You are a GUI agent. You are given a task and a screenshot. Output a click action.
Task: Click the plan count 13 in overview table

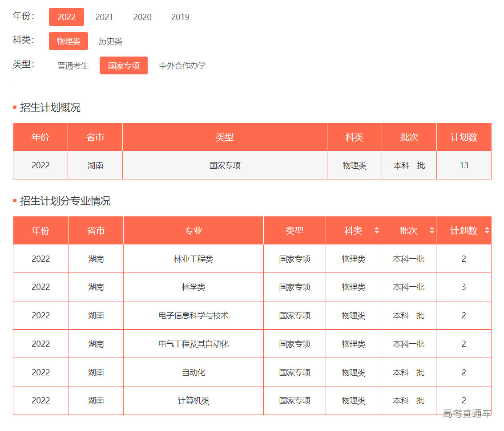(464, 165)
